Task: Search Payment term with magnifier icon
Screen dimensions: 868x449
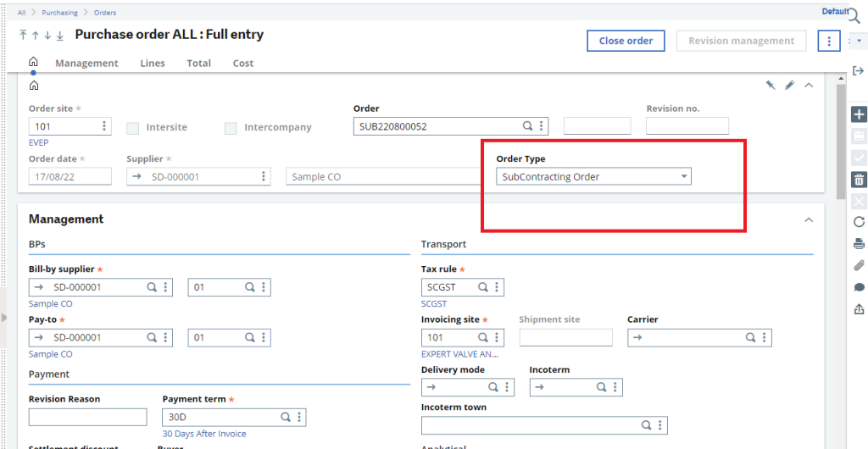Action: point(285,416)
